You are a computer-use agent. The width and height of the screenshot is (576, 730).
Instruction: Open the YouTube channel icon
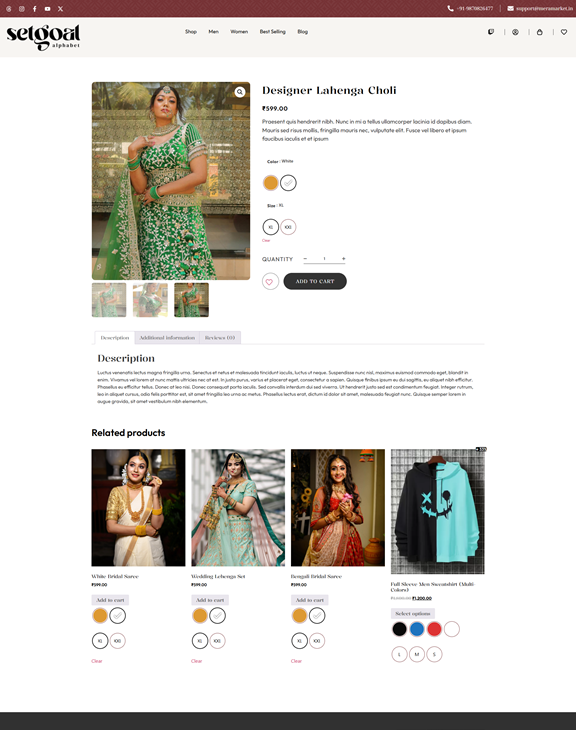click(47, 9)
